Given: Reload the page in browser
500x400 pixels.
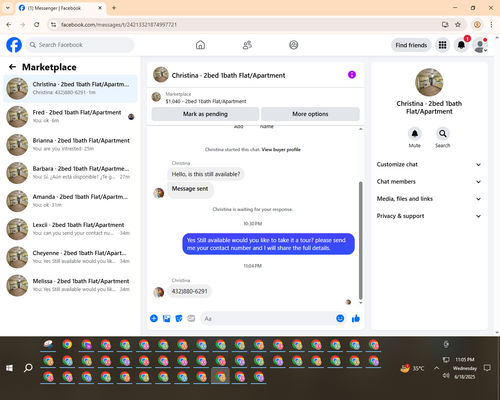Looking at the screenshot, I should (x=37, y=25).
